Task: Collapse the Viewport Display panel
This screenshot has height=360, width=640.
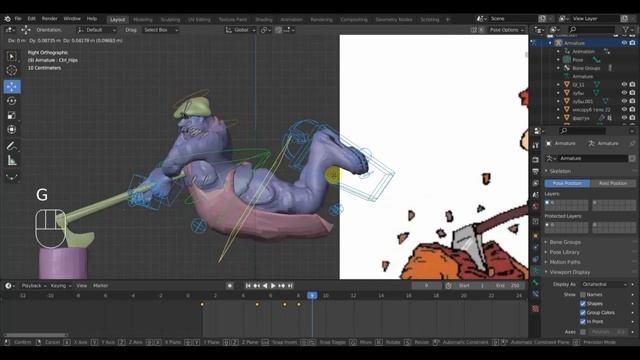Action: pos(569,272)
